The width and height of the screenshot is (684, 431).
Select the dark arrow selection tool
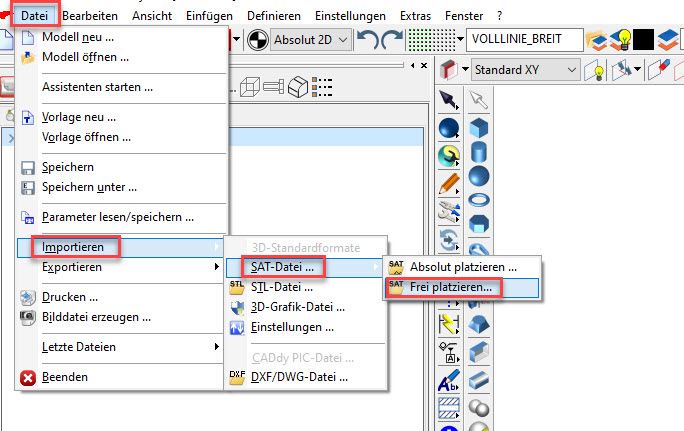448,100
